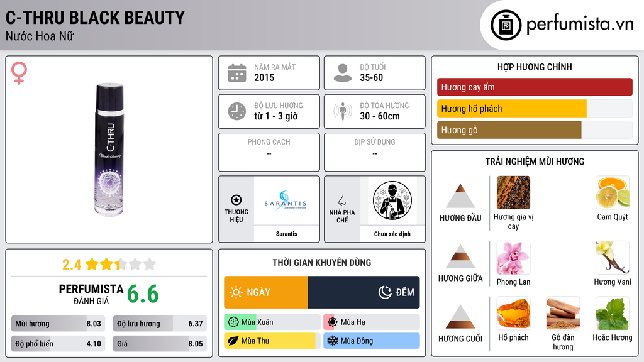Viewport: 644px width, 362px height.
Task: Click the Mùa Thu season bar
Action: tap(272, 341)
